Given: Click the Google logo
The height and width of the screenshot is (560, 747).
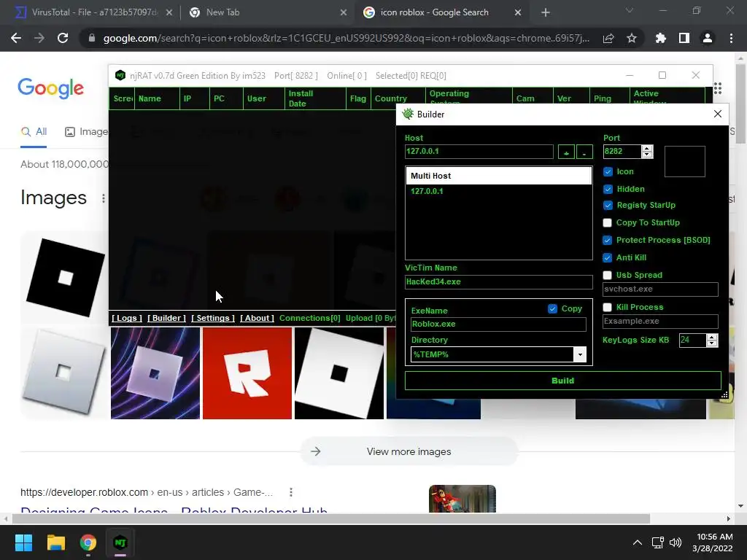Looking at the screenshot, I should pos(51,88).
